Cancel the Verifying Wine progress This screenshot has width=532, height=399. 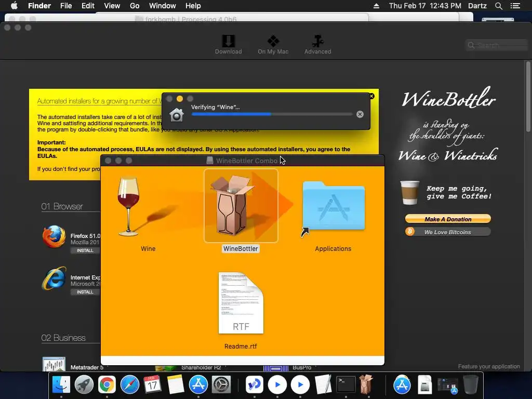[x=360, y=114]
